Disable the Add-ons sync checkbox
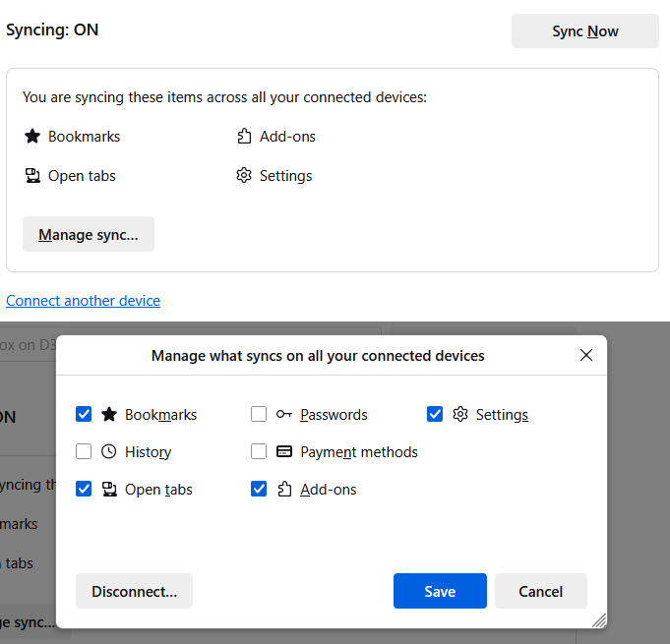This screenshot has width=670, height=644. [259, 490]
